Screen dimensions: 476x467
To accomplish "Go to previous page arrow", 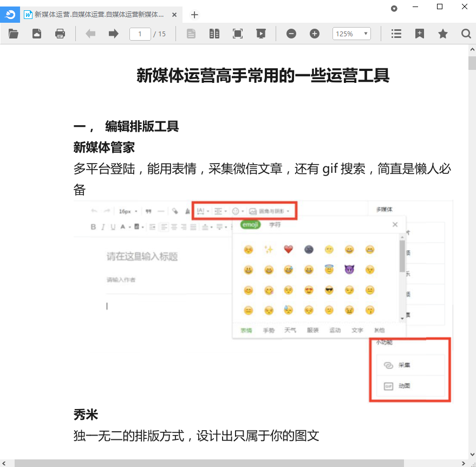I will [x=90, y=34].
